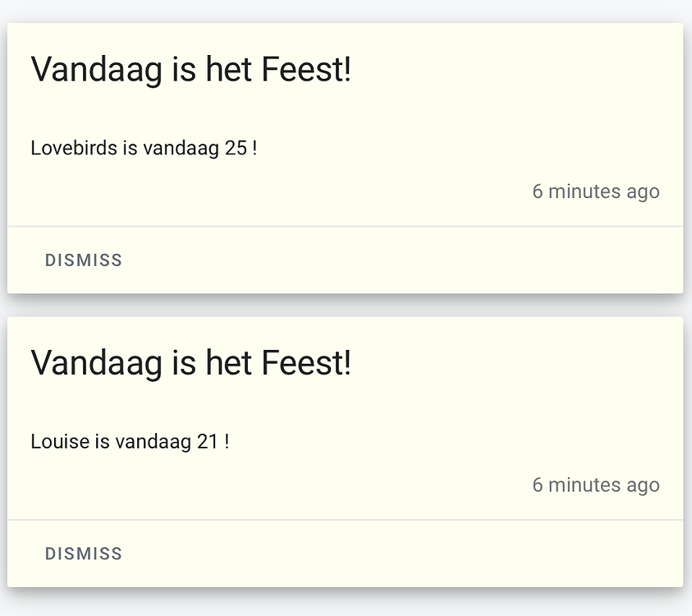
Task: Click the top '6 minutes ago' timestamp
Action: (x=595, y=191)
